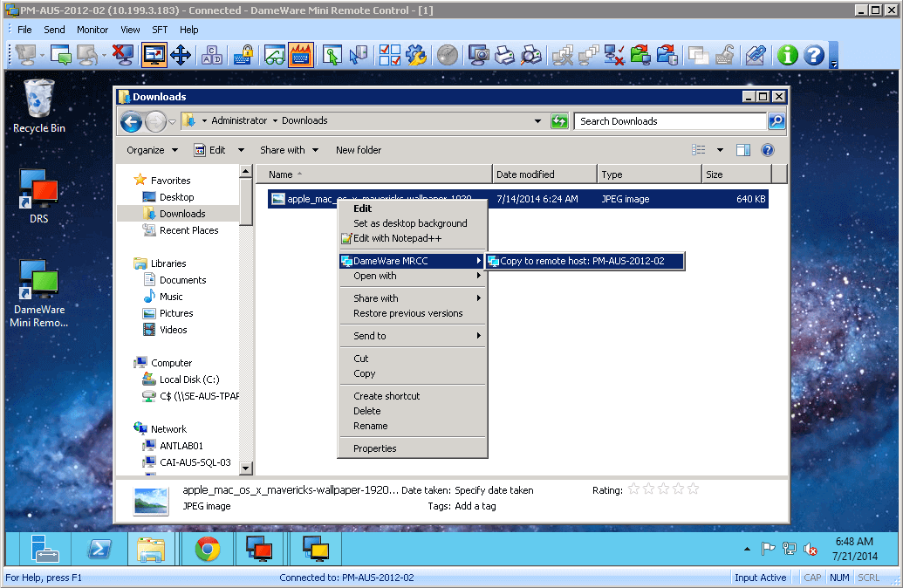Click the Connect toolbar icon
This screenshot has width=903, height=588.
pyautogui.click(x=26, y=55)
